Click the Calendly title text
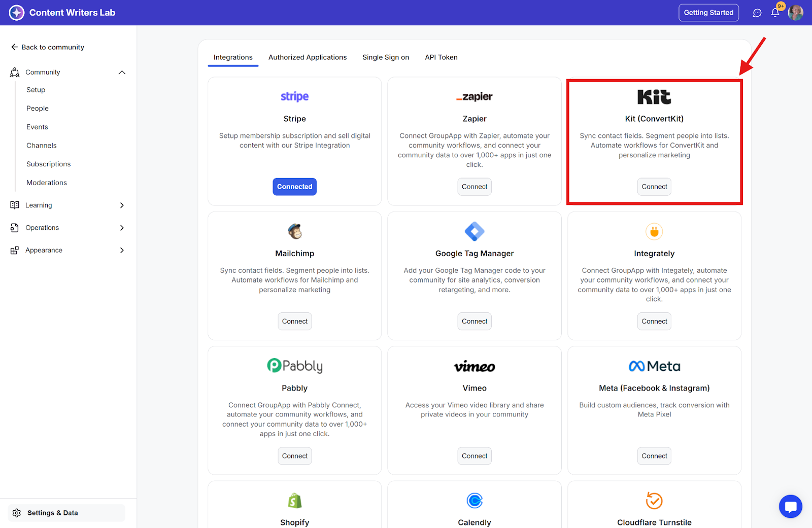The width and height of the screenshot is (812, 528). tap(475, 522)
